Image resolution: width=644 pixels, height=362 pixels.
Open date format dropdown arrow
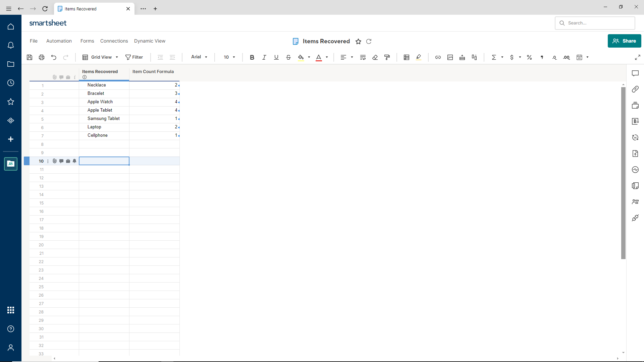click(x=587, y=57)
